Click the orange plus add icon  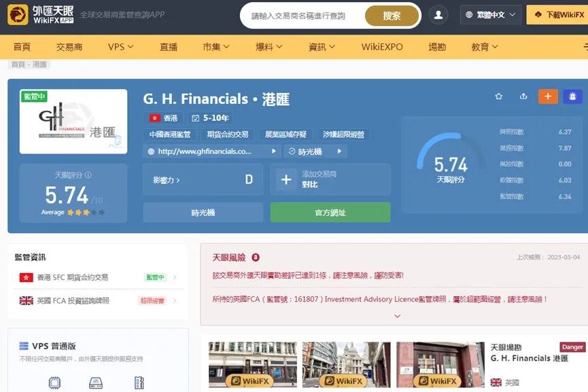pos(548,96)
